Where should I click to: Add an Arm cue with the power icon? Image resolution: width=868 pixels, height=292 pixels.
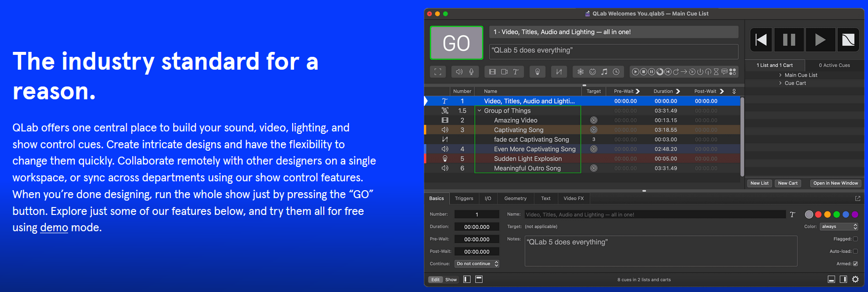point(700,72)
